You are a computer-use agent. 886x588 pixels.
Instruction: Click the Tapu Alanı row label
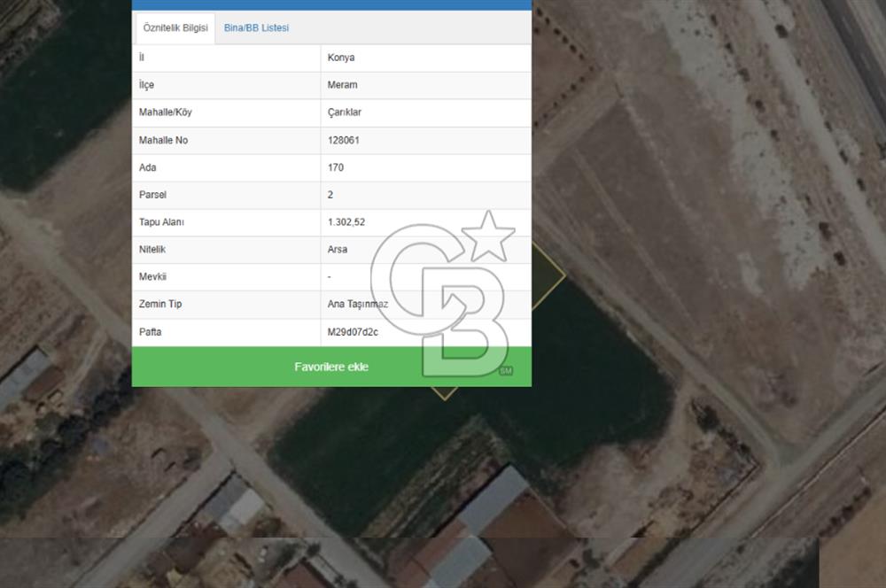161,222
